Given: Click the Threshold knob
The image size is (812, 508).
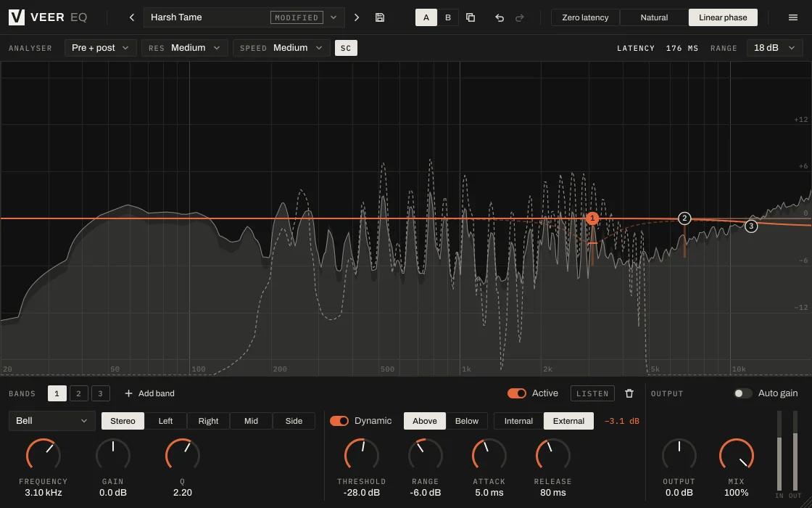Looking at the screenshot, I should [362, 455].
